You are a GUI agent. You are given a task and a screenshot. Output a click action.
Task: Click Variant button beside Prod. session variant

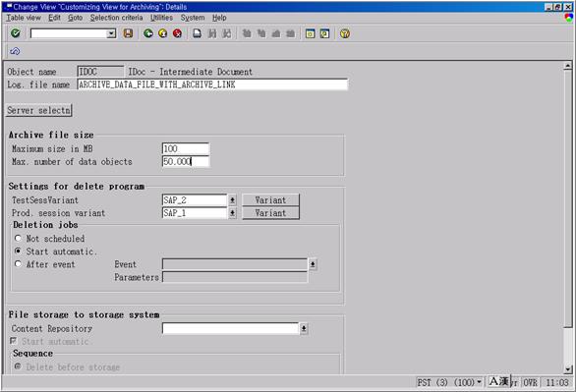[x=270, y=213]
